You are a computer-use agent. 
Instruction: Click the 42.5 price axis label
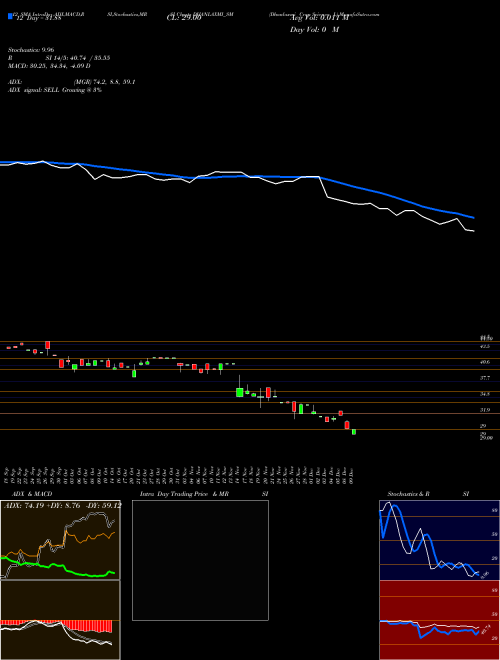click(x=485, y=346)
